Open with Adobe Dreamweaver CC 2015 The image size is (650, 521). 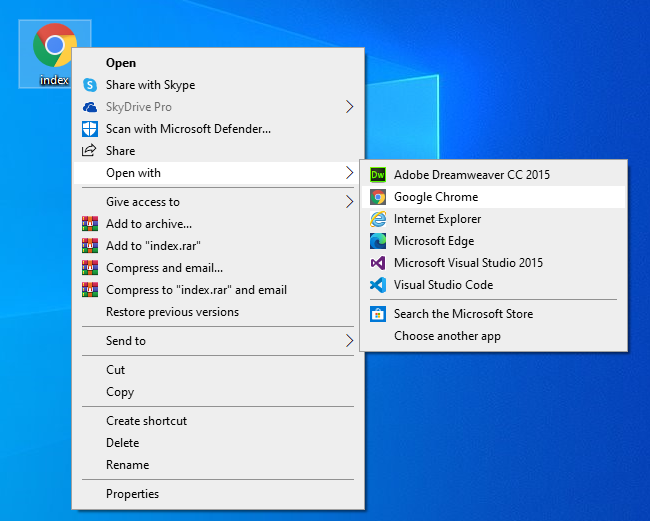(493, 175)
